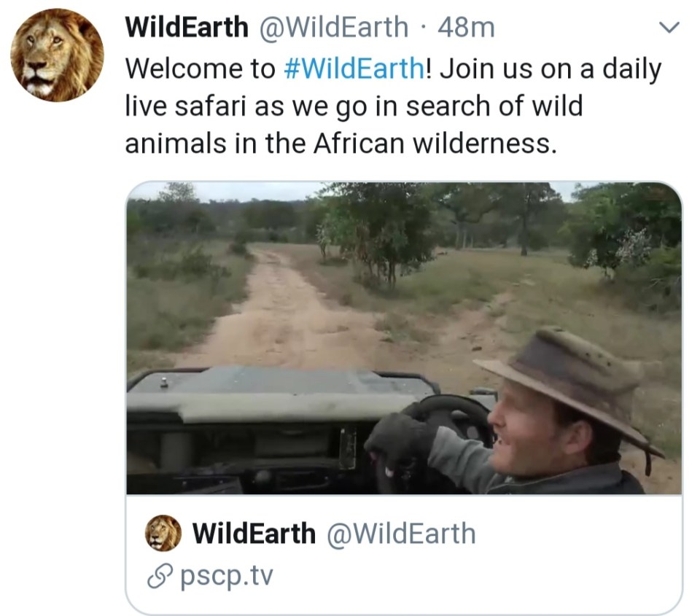The width and height of the screenshot is (700, 616).
Task: Click the bold WildEarth name in the link card
Action: [254, 534]
